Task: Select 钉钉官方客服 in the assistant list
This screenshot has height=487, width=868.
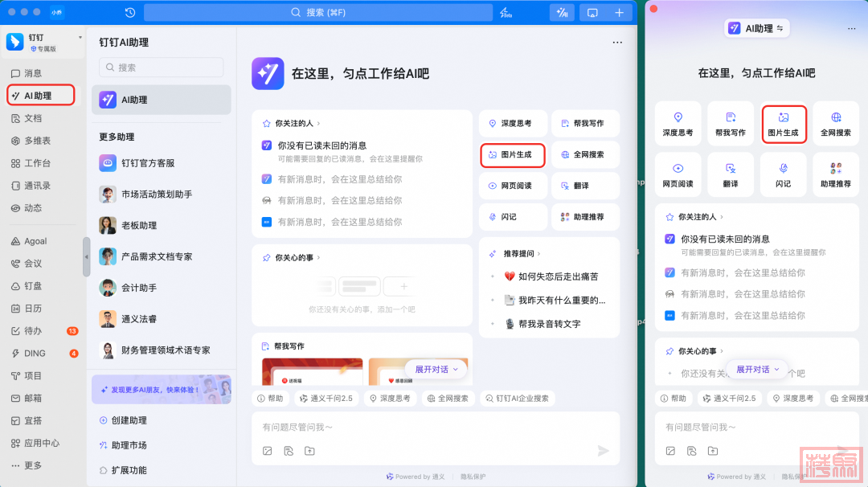Action: [x=161, y=163]
